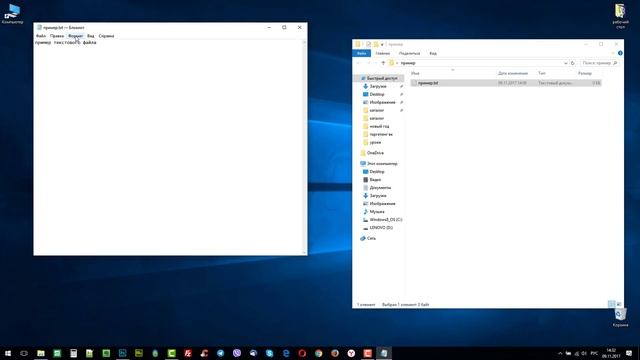The image size is (640, 360).
Task: Open the Windows8_OS (C:) drive
Action: pos(385,220)
